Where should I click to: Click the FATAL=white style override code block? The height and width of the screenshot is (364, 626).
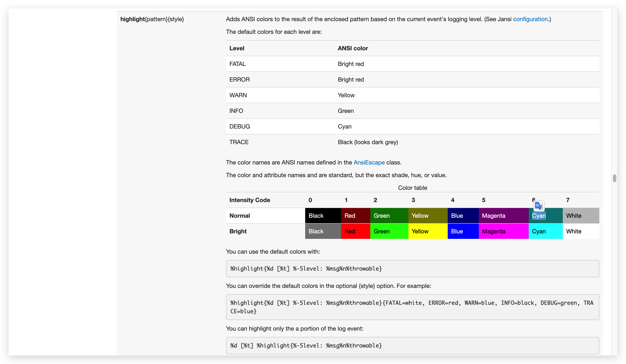point(412,307)
